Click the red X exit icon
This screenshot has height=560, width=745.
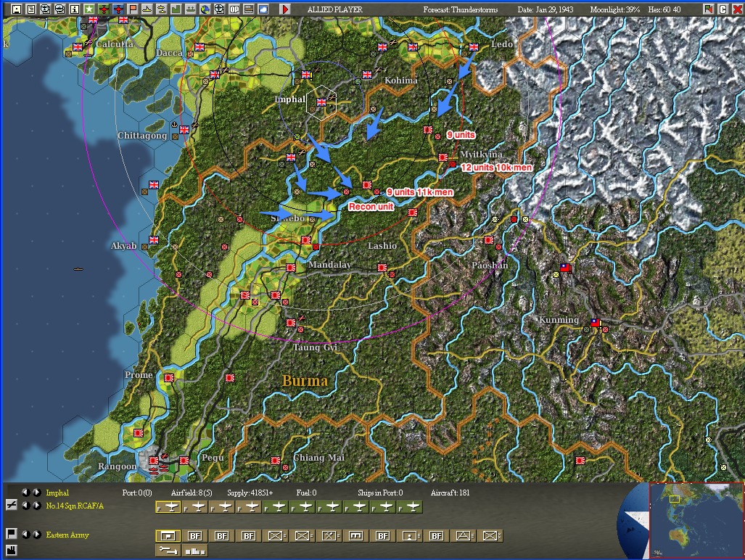(737, 9)
